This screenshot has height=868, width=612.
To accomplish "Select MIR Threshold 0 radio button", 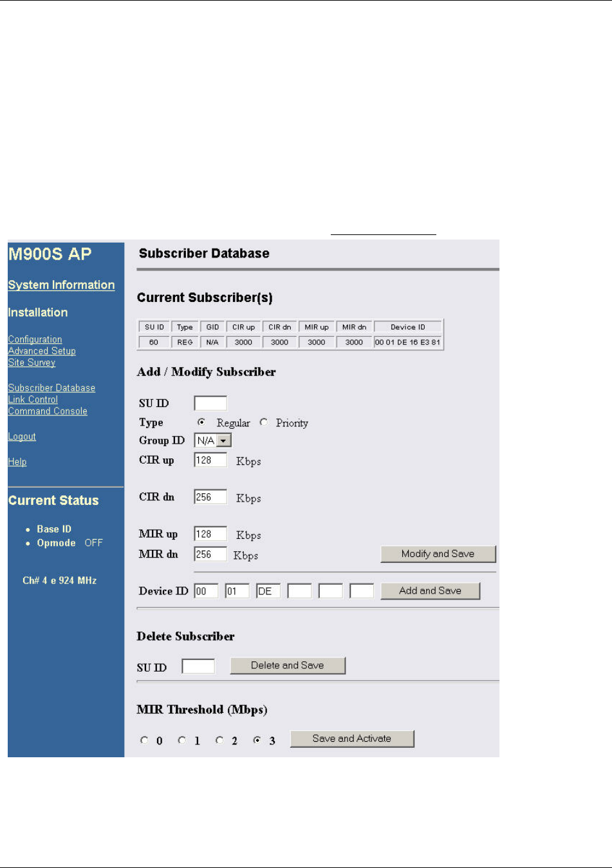I will click(x=144, y=741).
